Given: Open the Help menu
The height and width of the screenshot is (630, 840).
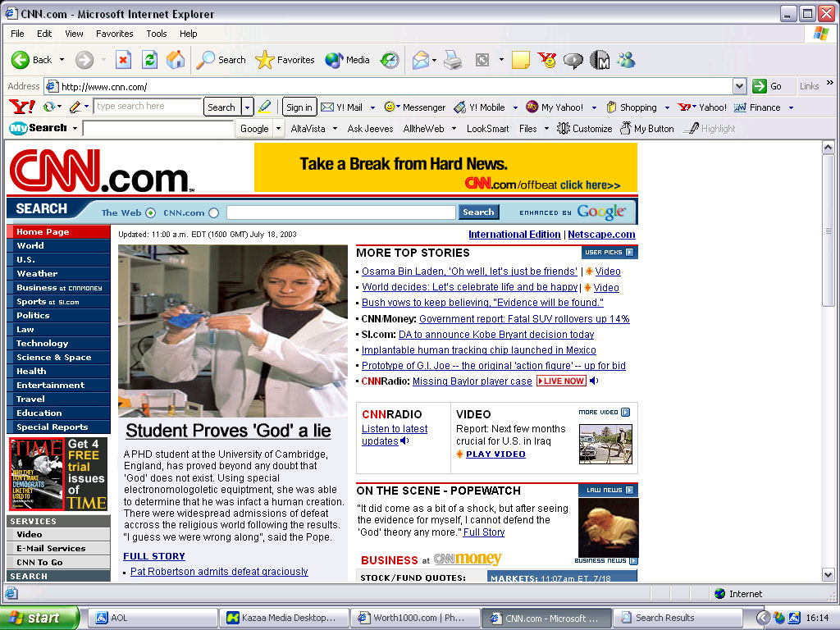Looking at the screenshot, I should click(x=188, y=33).
